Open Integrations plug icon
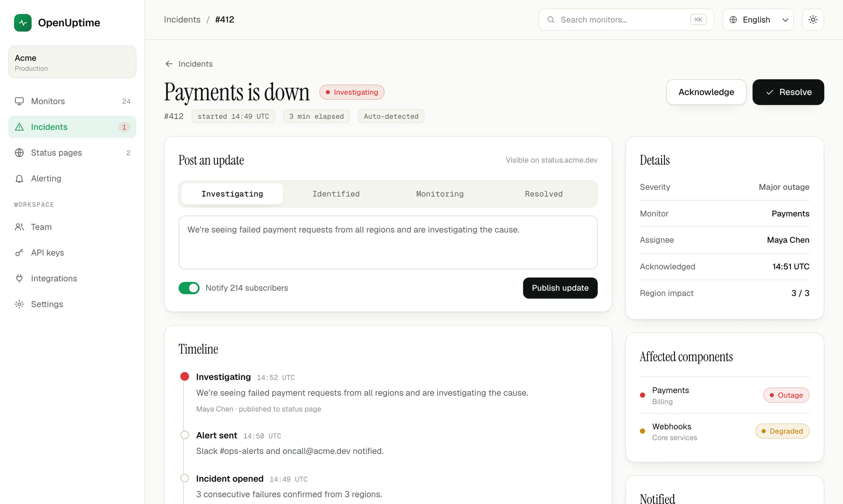This screenshot has height=504, width=843. (x=19, y=279)
